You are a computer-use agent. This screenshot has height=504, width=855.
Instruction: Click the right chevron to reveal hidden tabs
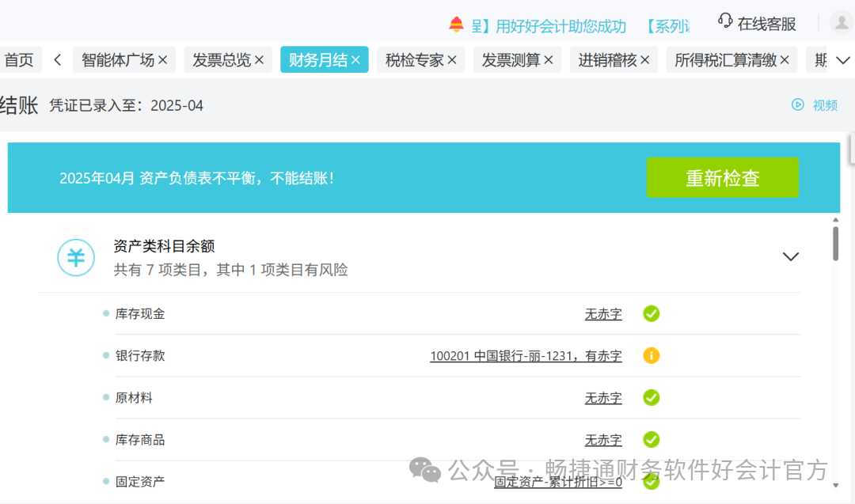click(842, 59)
